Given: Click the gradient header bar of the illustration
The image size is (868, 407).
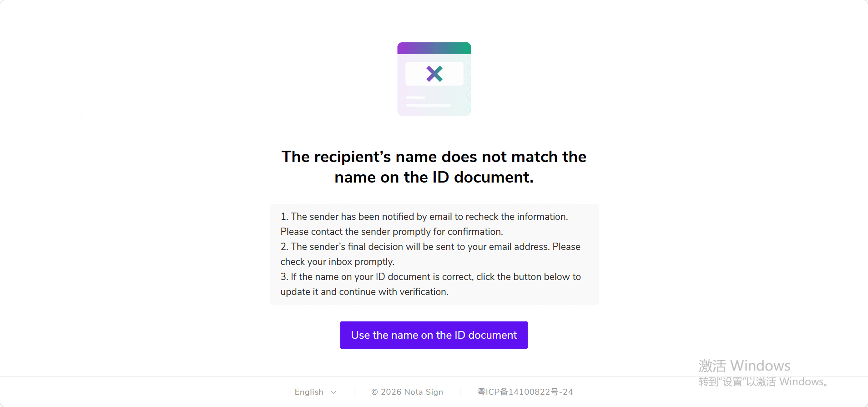Looking at the screenshot, I should pyautogui.click(x=434, y=48).
